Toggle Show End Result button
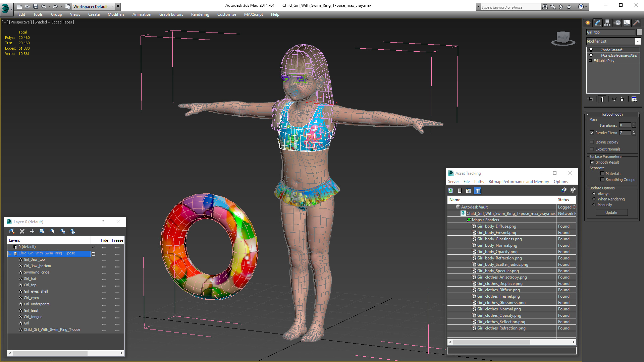 click(602, 99)
